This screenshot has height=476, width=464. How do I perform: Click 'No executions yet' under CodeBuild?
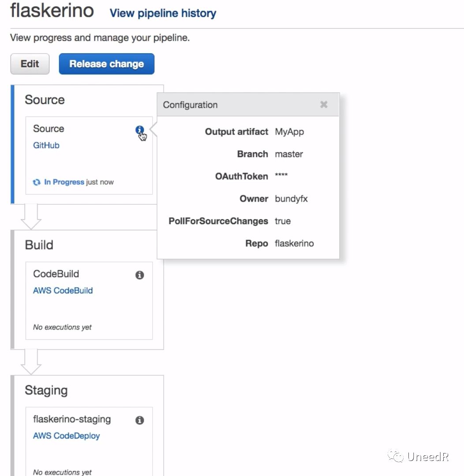tap(62, 327)
